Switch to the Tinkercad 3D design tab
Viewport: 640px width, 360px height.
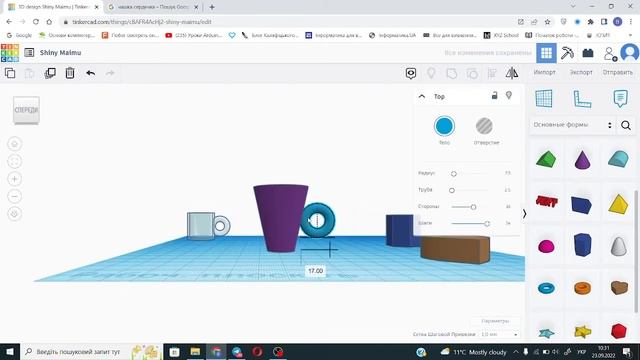pos(53,7)
